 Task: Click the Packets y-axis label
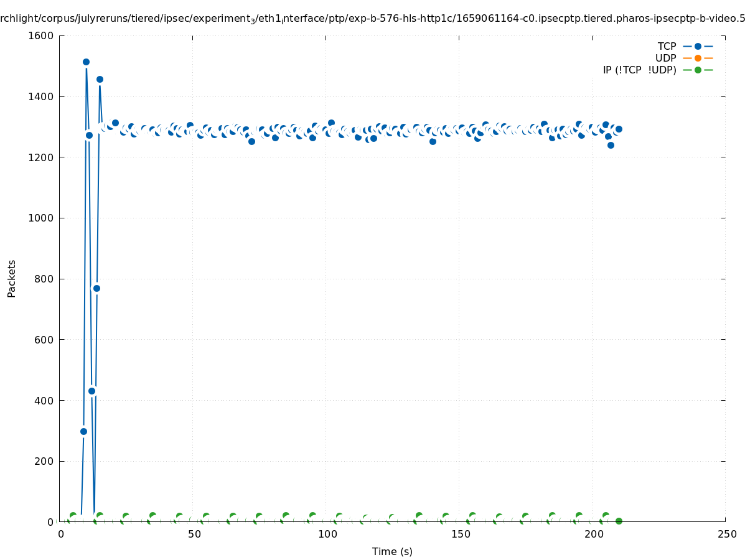click(x=12, y=278)
